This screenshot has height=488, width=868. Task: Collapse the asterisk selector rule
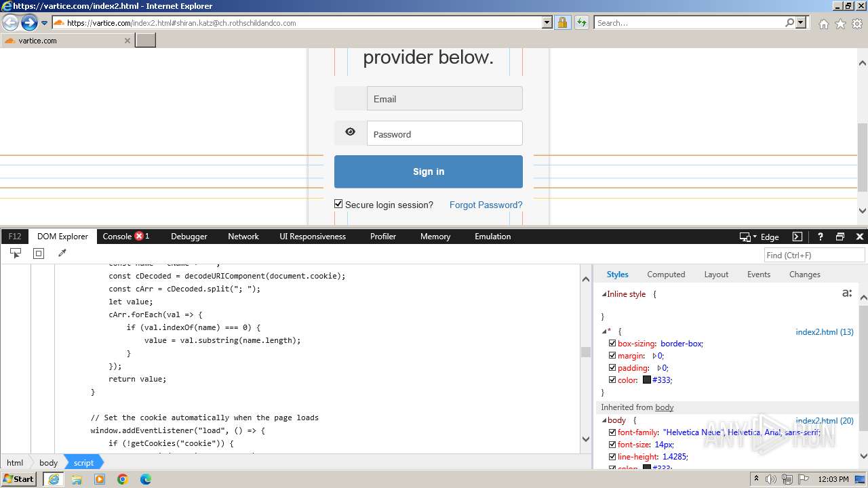coord(604,331)
